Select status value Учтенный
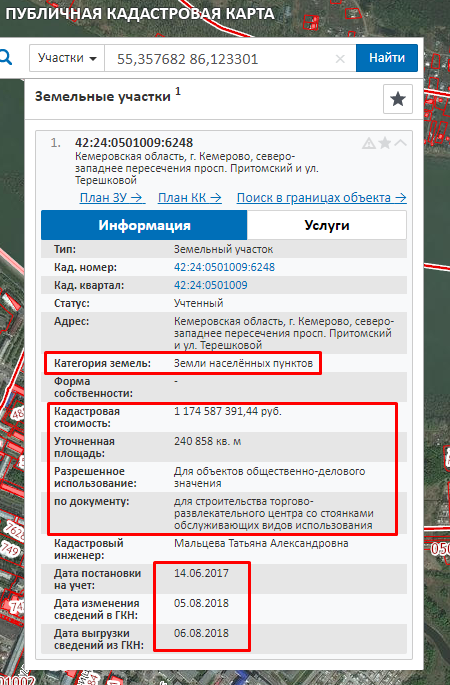 click(x=198, y=303)
